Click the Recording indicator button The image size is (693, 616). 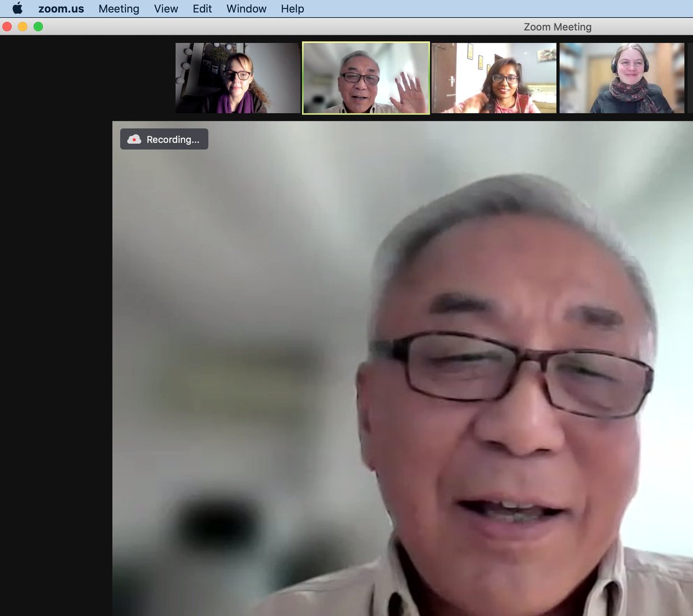(x=164, y=139)
